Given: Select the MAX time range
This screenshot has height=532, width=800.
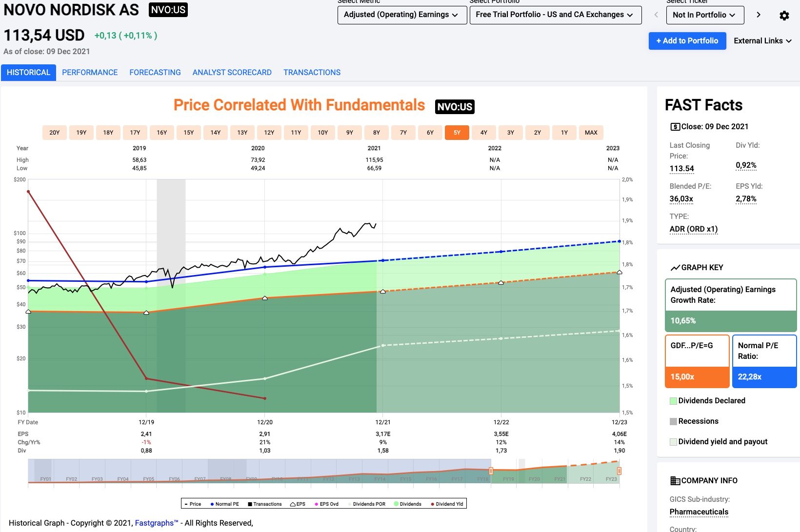Looking at the screenshot, I should (591, 133).
